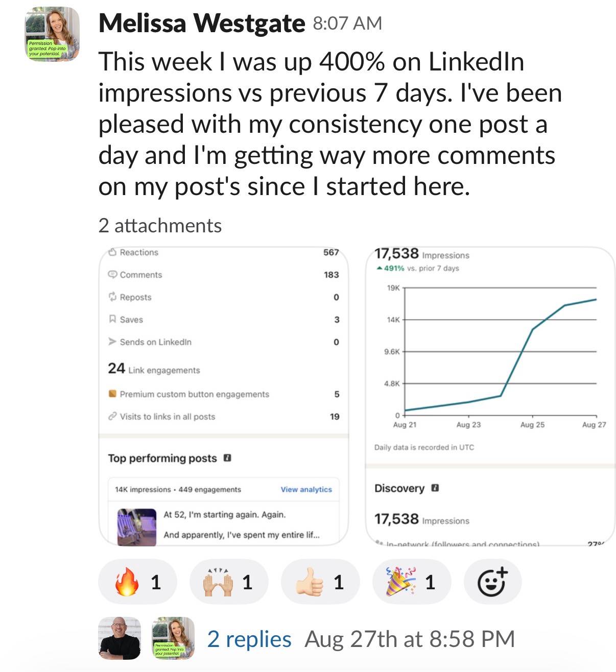Open the add reaction emoji picker
This screenshot has width=616, height=672.
point(492,582)
